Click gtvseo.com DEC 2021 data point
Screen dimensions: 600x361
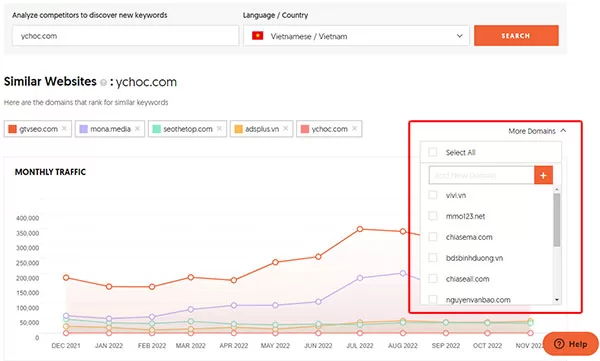pos(66,277)
